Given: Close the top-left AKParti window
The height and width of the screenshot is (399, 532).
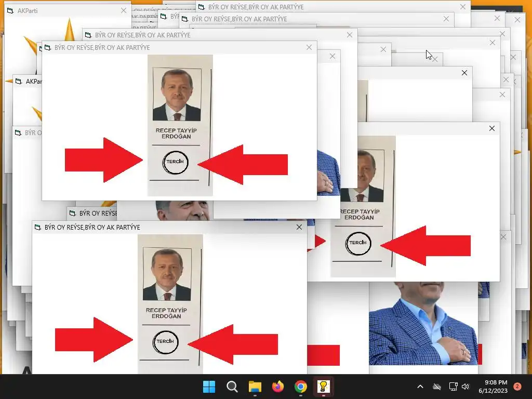Looking at the screenshot, I should point(124,10).
